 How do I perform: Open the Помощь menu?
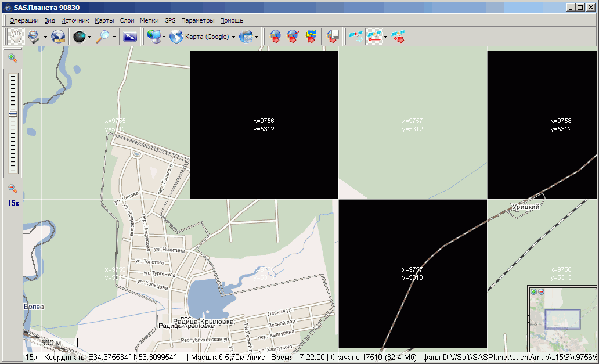pyautogui.click(x=232, y=20)
